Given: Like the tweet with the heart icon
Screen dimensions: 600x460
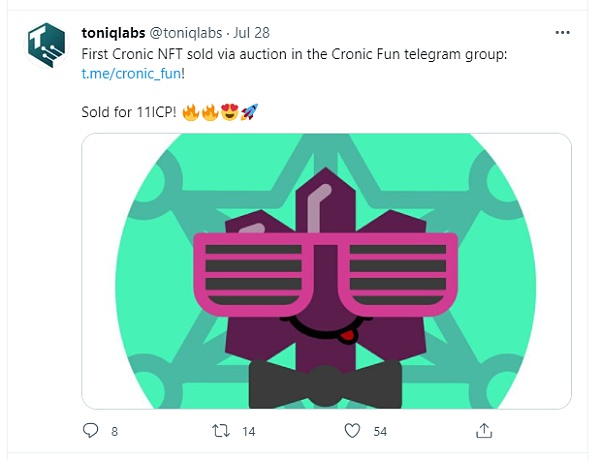Looking at the screenshot, I should pyautogui.click(x=351, y=431).
